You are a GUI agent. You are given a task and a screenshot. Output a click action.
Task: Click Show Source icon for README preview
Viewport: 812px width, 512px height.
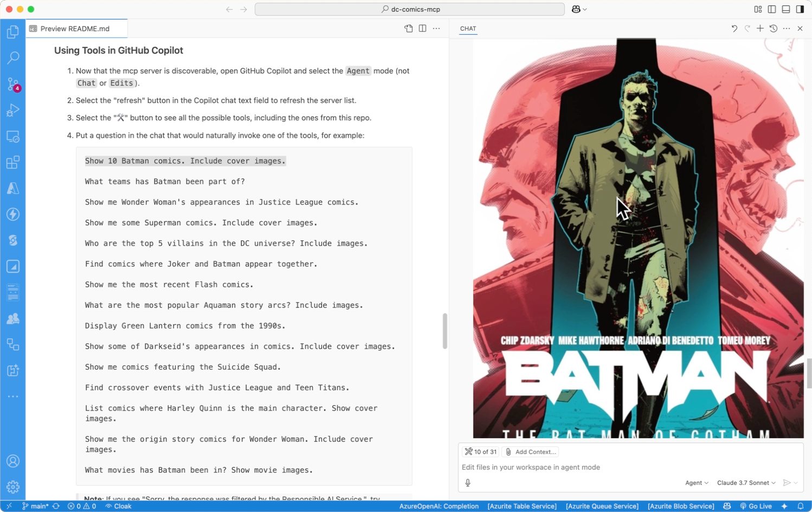(x=409, y=29)
